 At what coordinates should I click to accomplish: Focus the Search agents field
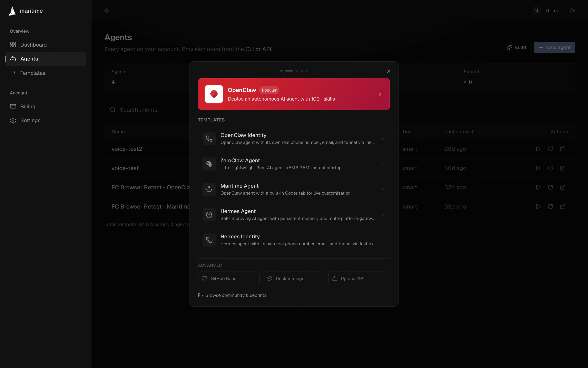[x=147, y=110]
